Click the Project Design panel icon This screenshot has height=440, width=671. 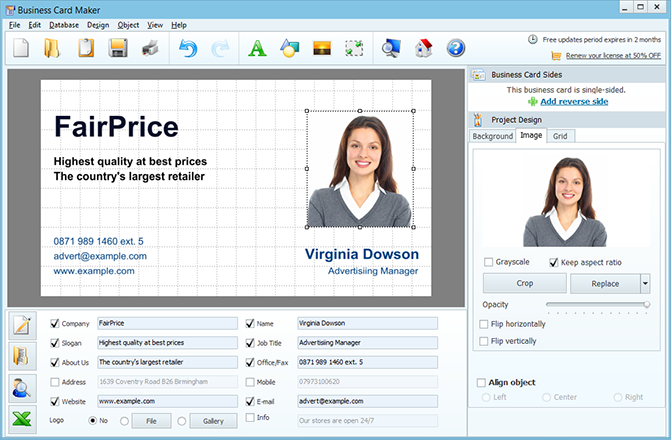coord(478,120)
